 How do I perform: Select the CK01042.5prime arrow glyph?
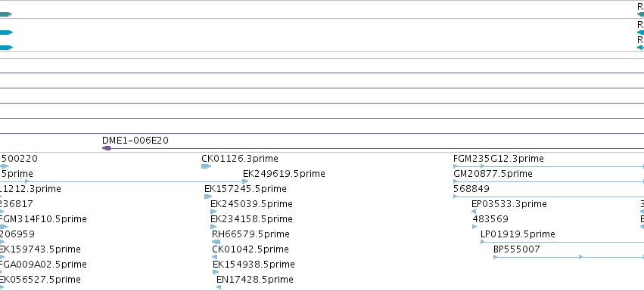point(214,257)
